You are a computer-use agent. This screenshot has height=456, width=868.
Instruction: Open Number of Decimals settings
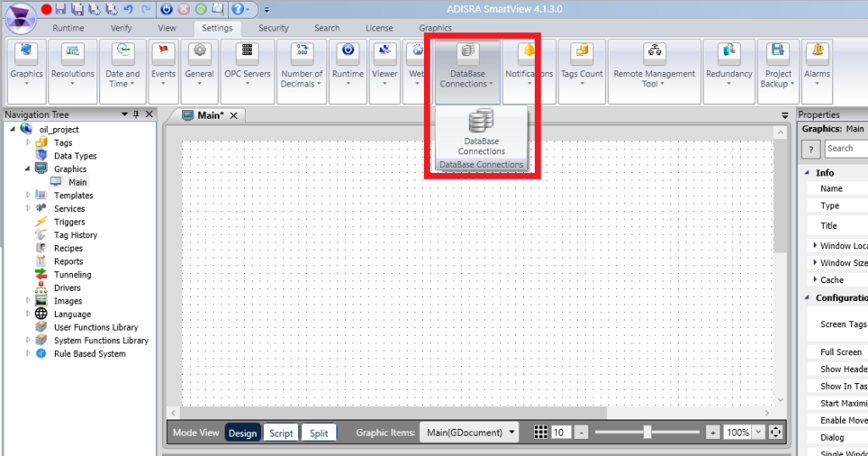click(x=302, y=71)
